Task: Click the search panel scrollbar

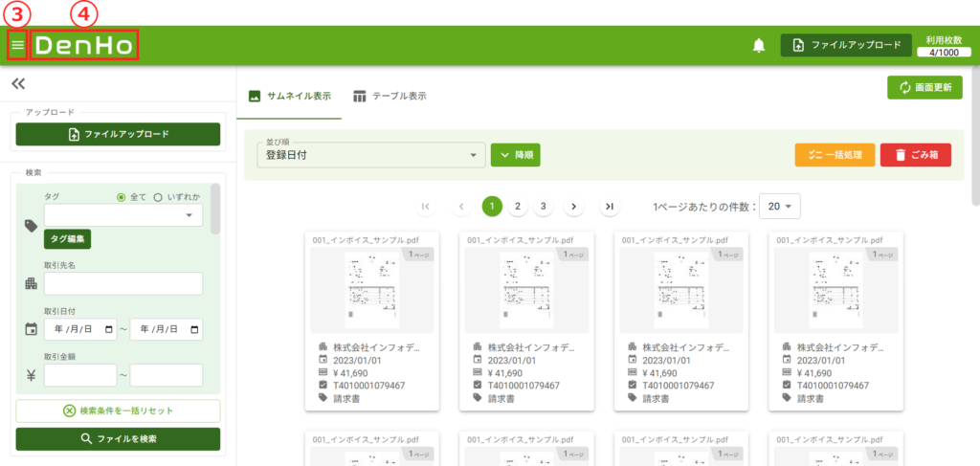Action: (215, 209)
